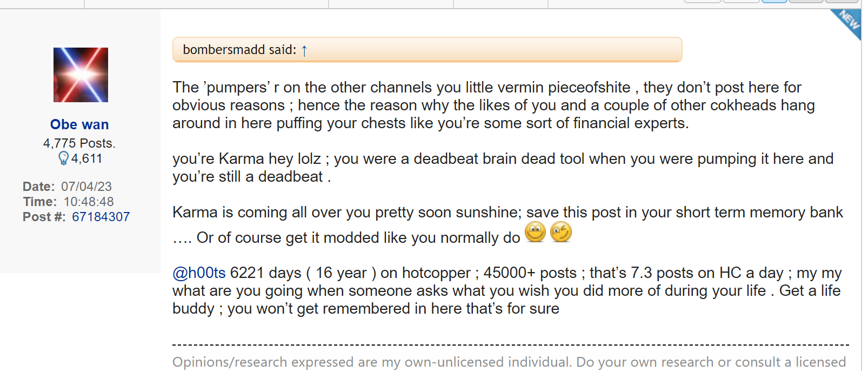Click the up arrow in the quote header
The width and height of the screenshot is (868, 371).
point(304,50)
